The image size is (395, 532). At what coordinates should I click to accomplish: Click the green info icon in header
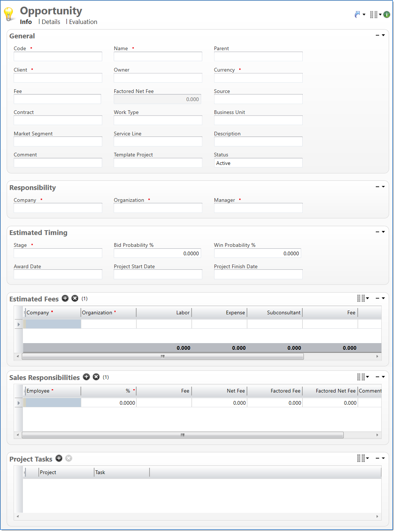(x=387, y=14)
